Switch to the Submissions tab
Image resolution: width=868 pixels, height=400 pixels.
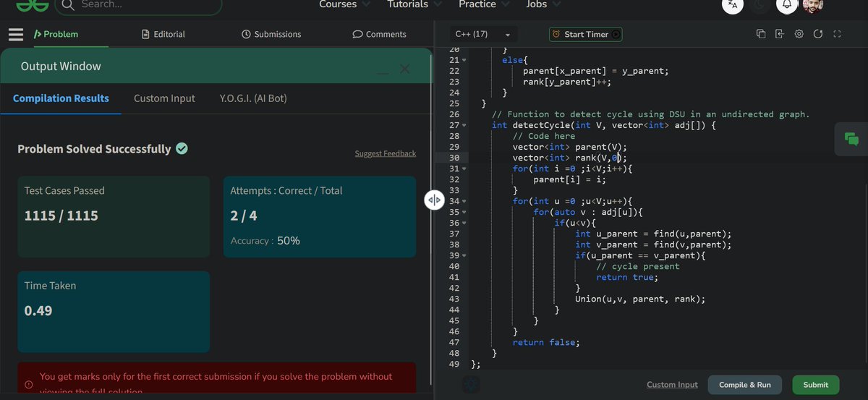tap(271, 34)
